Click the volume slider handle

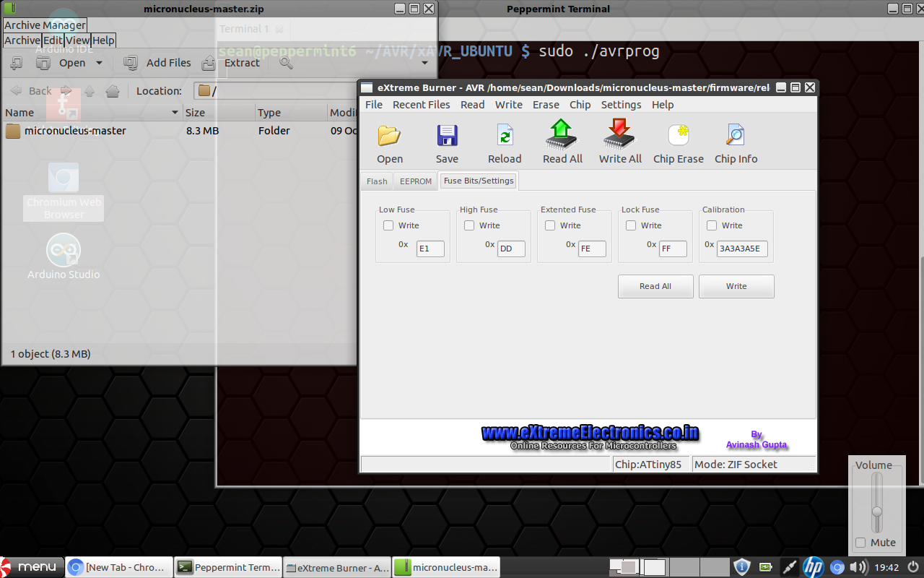pyautogui.click(x=877, y=512)
